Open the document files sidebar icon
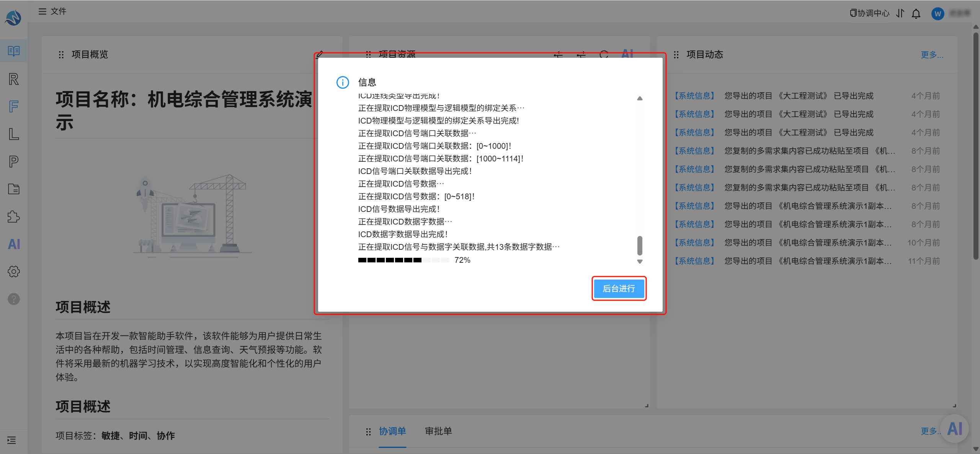The height and width of the screenshot is (454, 980). tap(14, 189)
